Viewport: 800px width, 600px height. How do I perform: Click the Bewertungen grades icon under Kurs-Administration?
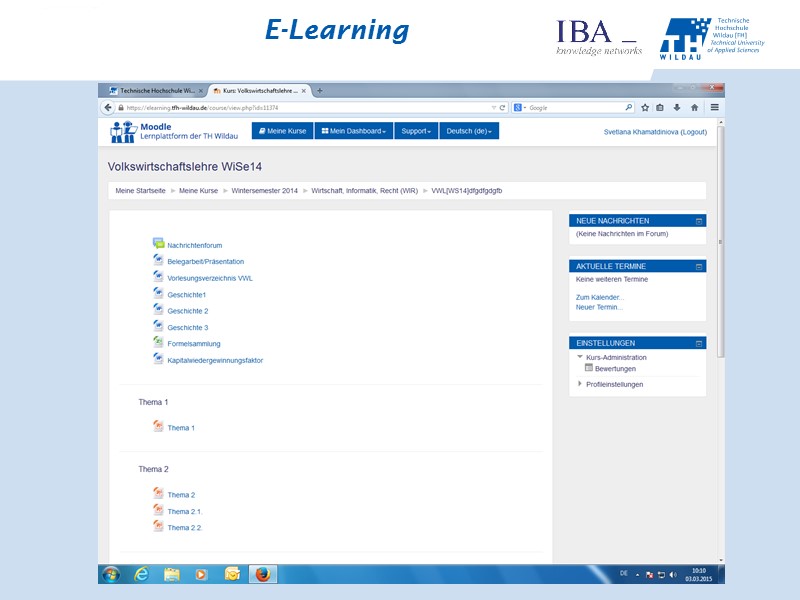pyautogui.click(x=591, y=369)
